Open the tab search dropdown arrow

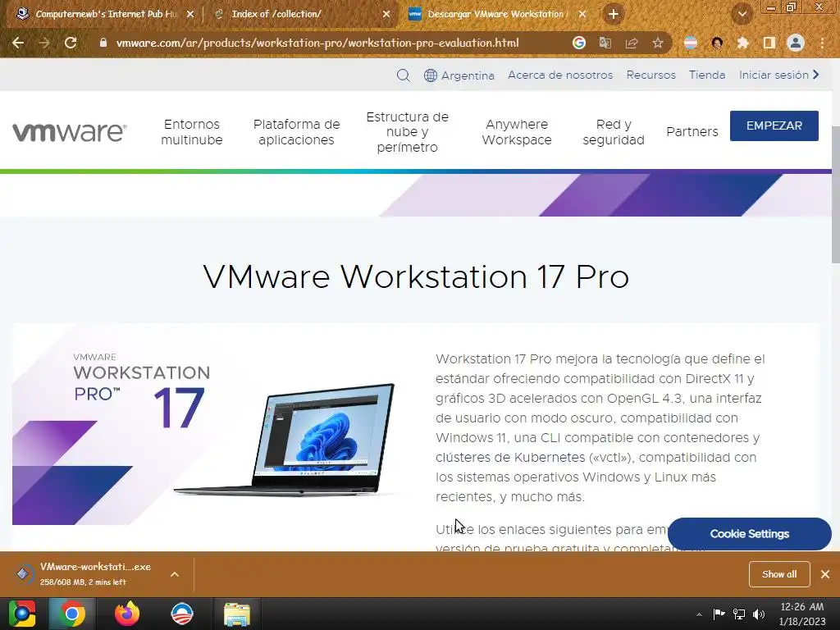click(742, 14)
